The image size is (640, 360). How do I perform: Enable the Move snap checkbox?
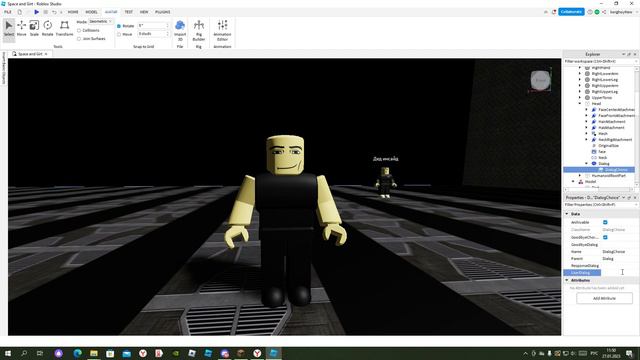119,34
